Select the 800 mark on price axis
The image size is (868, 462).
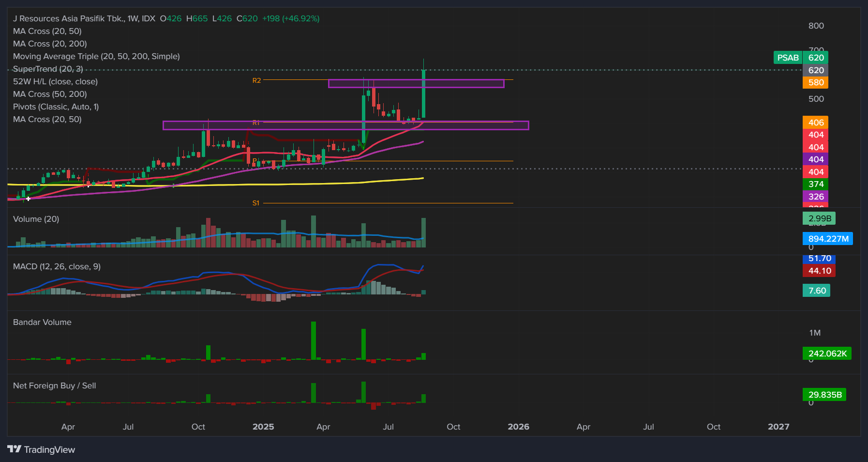pos(816,26)
